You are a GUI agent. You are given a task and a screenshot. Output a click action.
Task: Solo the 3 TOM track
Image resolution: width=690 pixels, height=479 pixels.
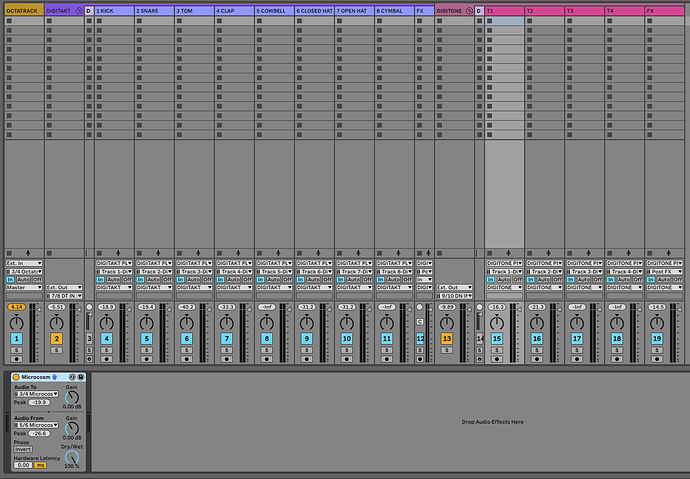click(186, 350)
